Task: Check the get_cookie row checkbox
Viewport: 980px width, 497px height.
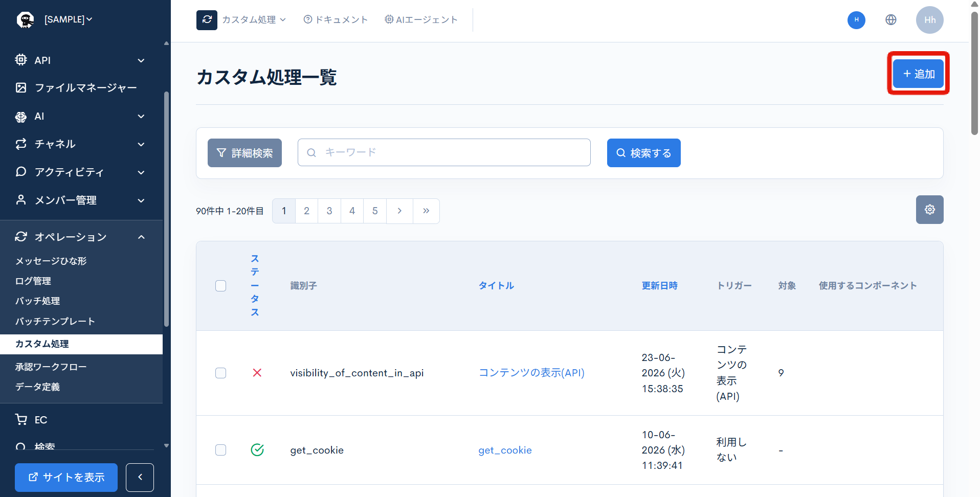Action: click(220, 450)
